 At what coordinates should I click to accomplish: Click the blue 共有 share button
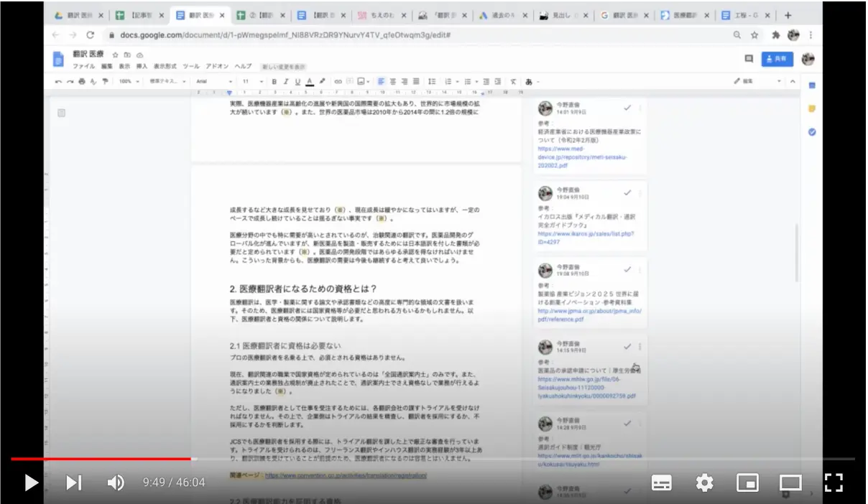[777, 59]
